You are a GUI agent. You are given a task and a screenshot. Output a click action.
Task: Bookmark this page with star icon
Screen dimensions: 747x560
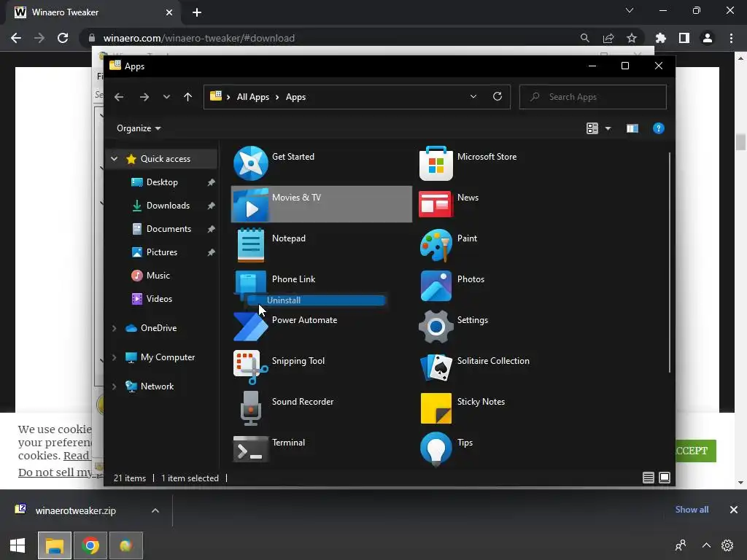click(632, 38)
